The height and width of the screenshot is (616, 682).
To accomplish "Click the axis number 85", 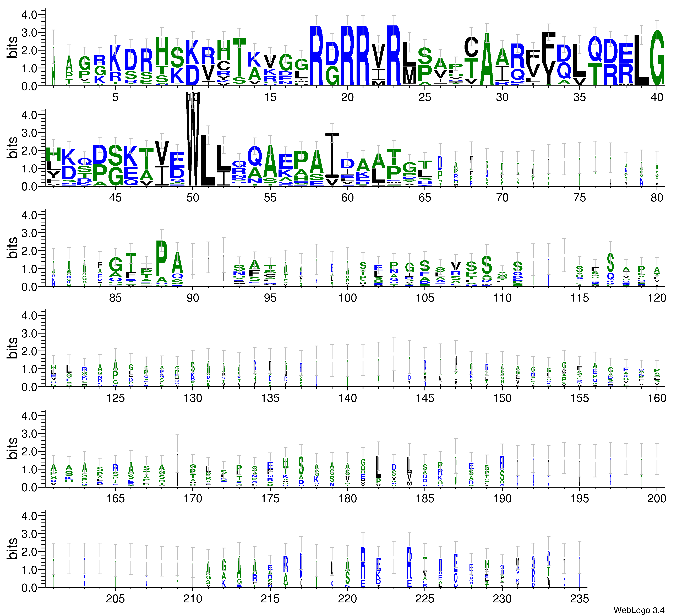I will (x=115, y=298).
